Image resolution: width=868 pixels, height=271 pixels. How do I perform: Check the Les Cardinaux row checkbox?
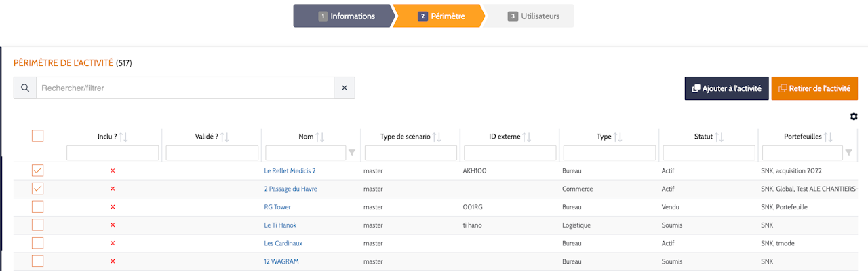click(37, 243)
